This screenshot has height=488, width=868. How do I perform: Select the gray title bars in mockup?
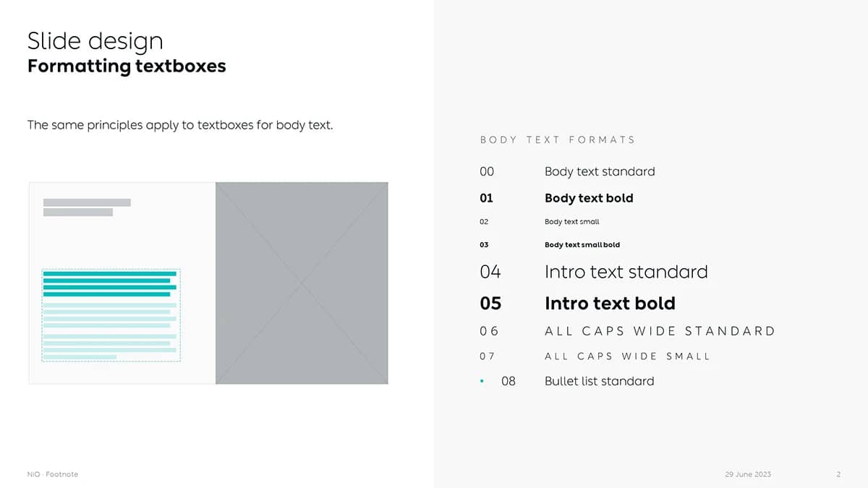pyautogui.click(x=87, y=207)
